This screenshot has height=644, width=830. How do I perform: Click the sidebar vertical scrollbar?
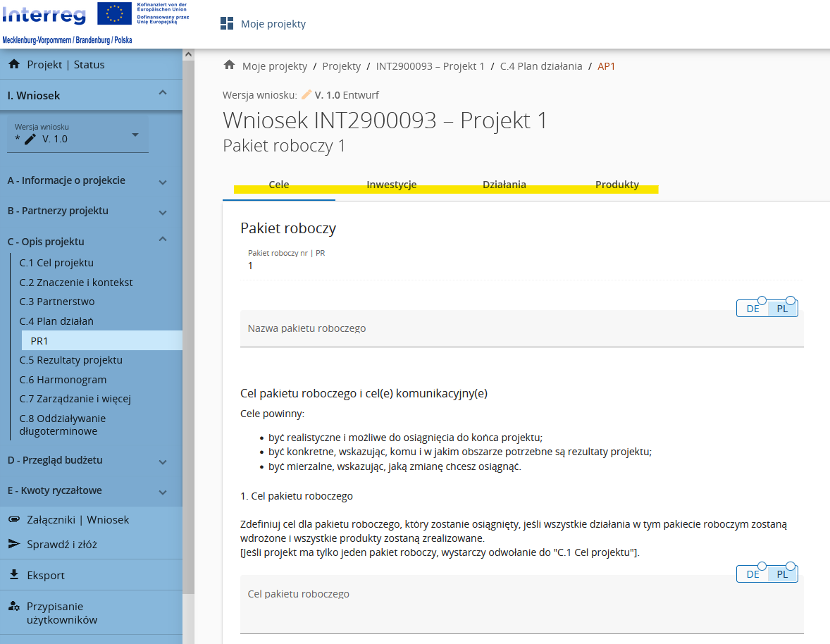click(x=188, y=317)
